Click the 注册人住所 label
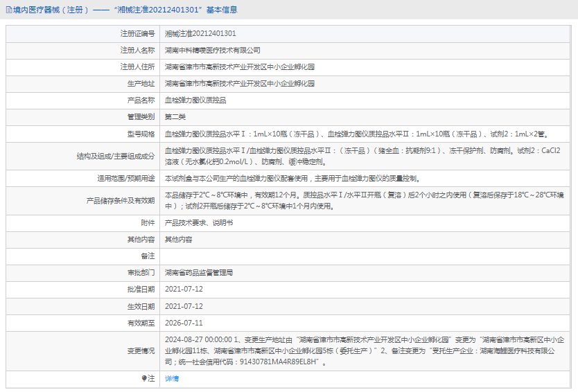The height and width of the screenshot is (392, 578). pos(137,66)
